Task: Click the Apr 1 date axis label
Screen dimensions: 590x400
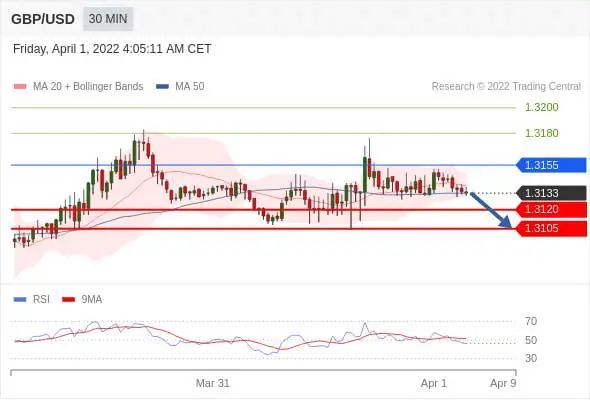Action: [x=434, y=383]
